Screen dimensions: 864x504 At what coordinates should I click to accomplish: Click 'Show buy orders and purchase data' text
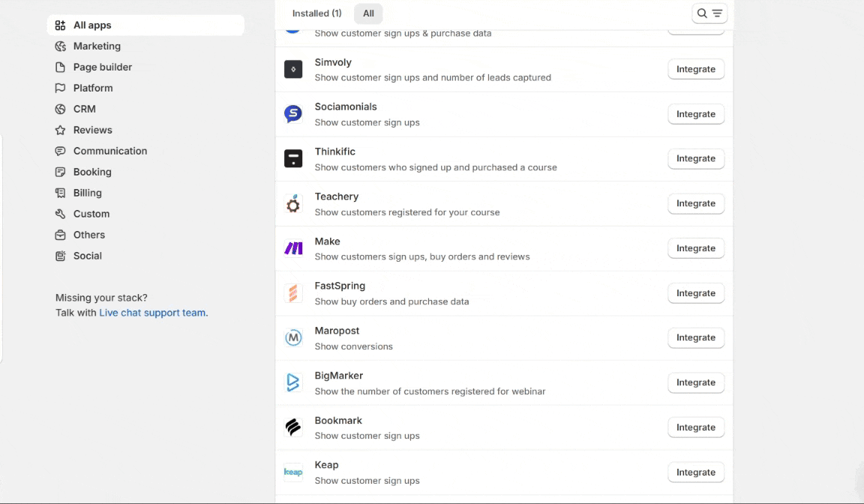391,301
